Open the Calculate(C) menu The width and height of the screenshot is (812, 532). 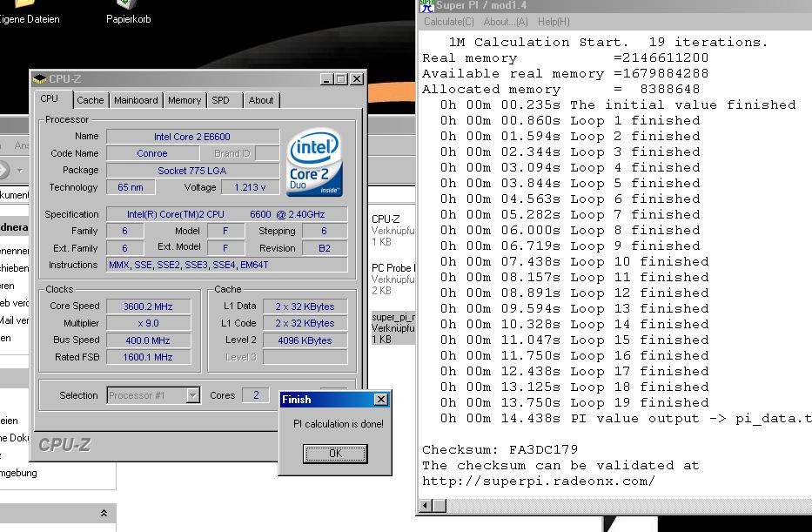click(449, 22)
